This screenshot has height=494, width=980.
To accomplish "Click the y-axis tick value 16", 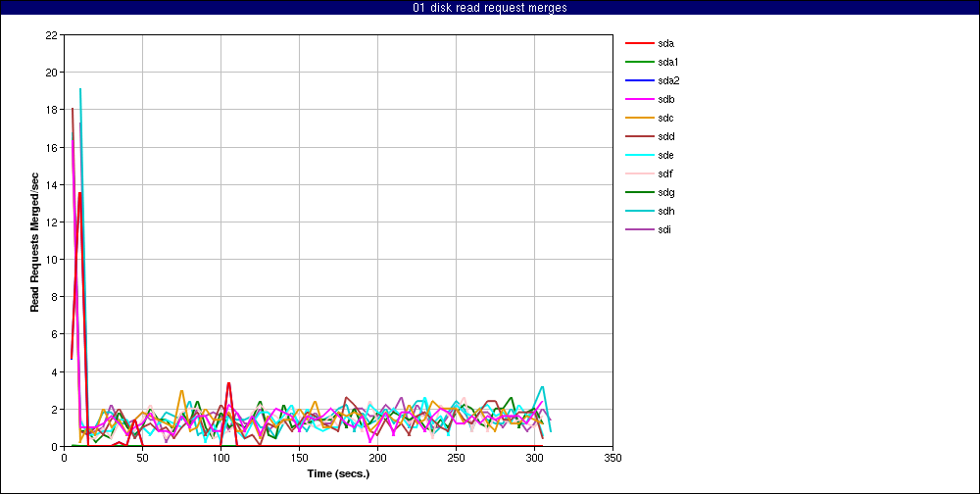I will [x=51, y=148].
